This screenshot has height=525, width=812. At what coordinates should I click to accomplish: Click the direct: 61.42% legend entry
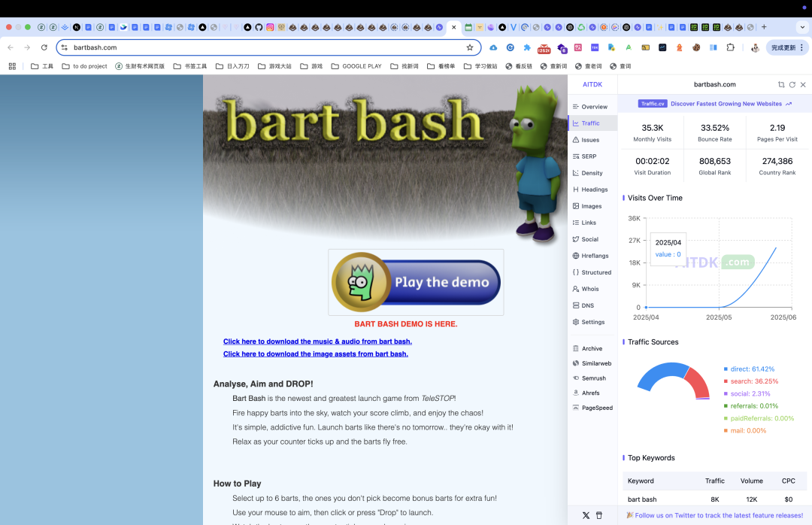749,369
